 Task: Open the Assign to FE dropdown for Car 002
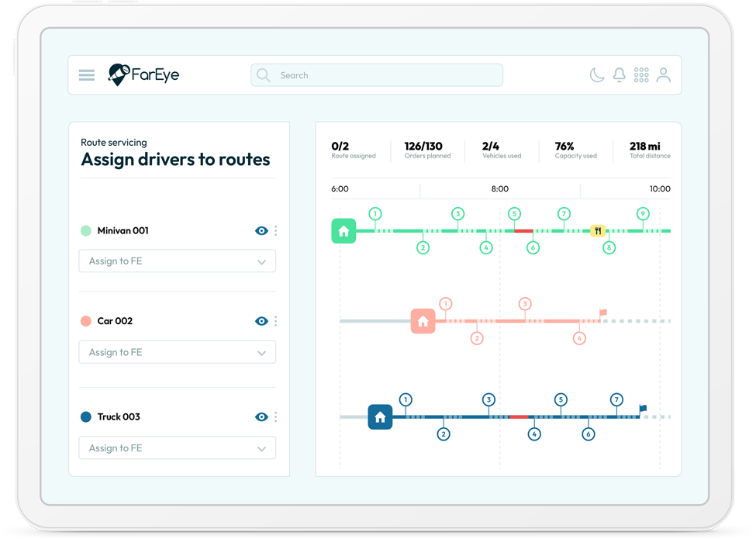[178, 353]
